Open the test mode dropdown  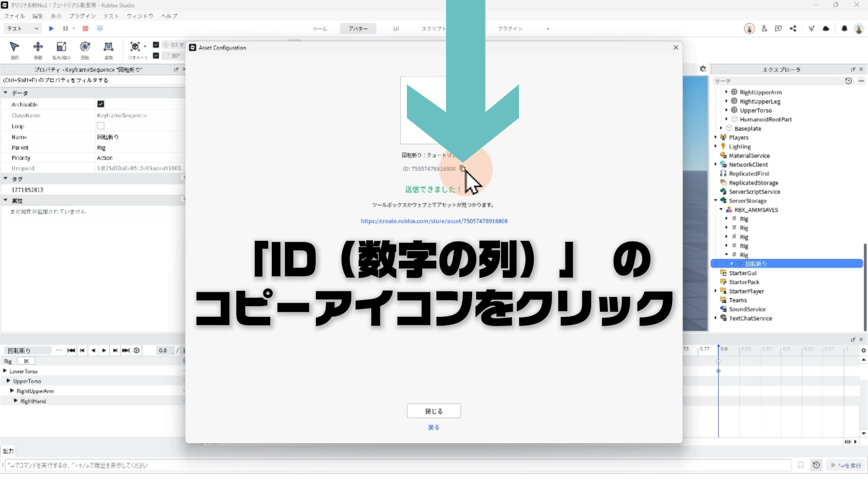23,28
